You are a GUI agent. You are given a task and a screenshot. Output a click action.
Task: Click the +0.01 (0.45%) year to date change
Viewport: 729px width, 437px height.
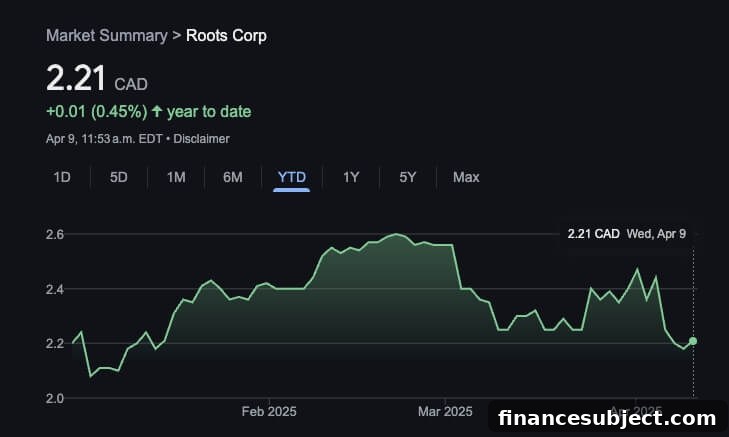tap(148, 112)
